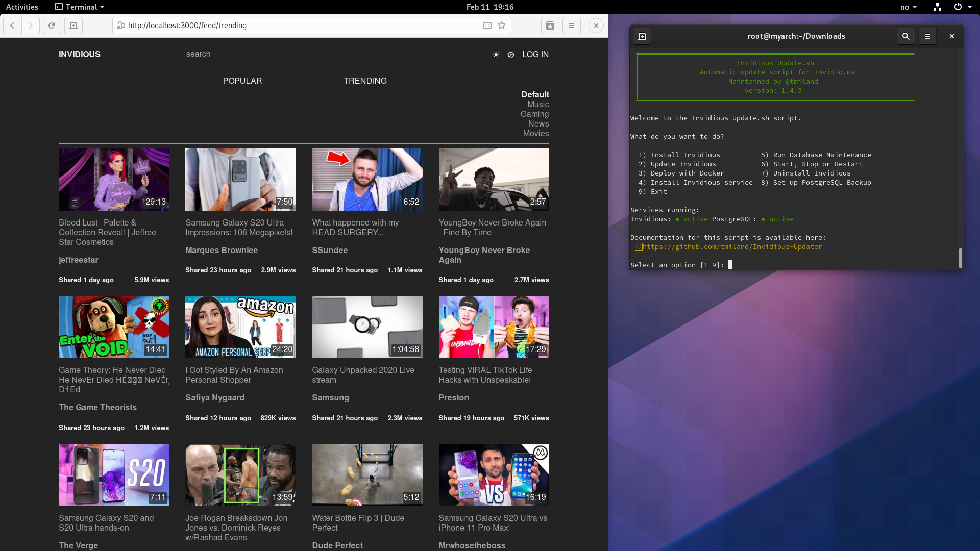This screenshot has width=980, height=551.
Task: Open Invidious preferences gear icon
Action: click(x=511, y=55)
